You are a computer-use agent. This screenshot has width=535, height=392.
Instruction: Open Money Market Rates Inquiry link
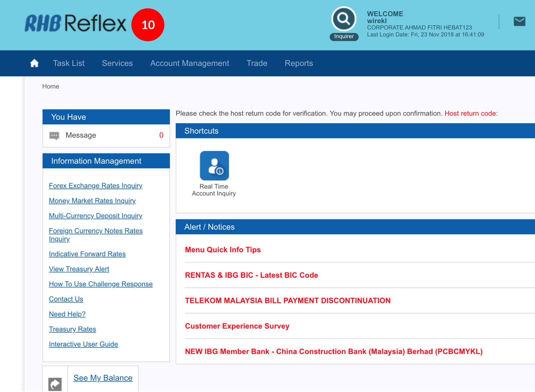coord(92,201)
